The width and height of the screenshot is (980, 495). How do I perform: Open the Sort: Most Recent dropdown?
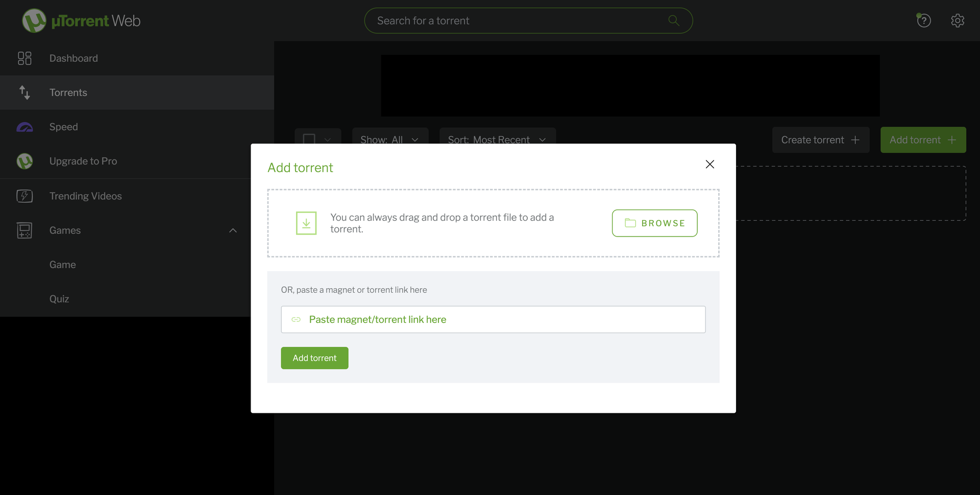point(497,139)
